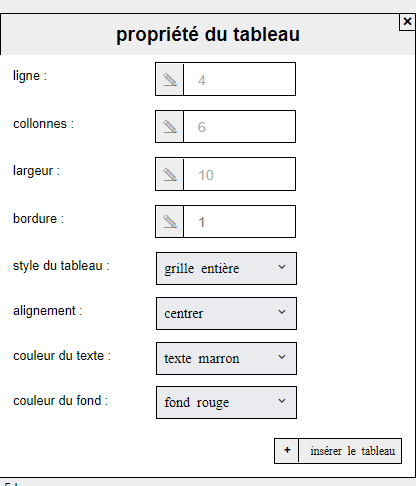Click the pencil icon beside ligne field
Viewport: 416px width, 486px height.
click(170, 79)
